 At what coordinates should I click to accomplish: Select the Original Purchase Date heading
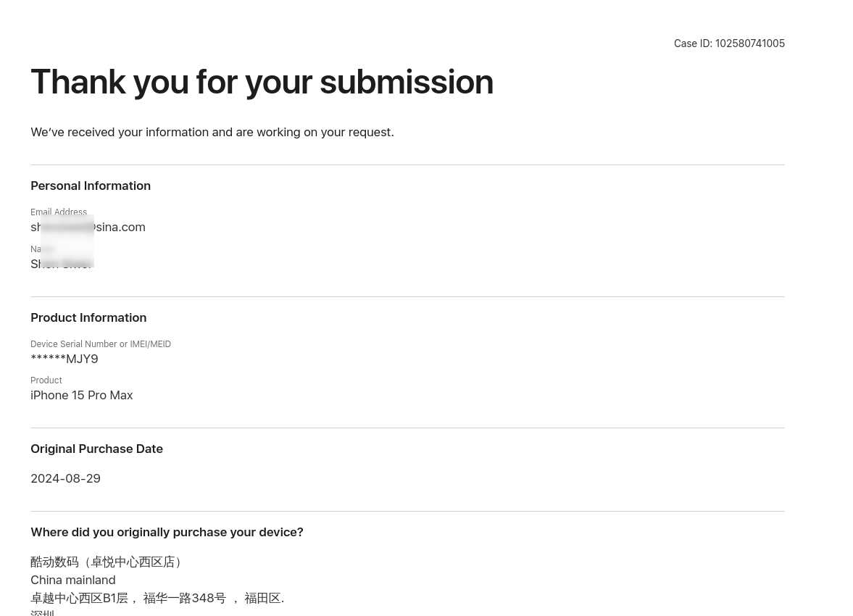pos(96,449)
